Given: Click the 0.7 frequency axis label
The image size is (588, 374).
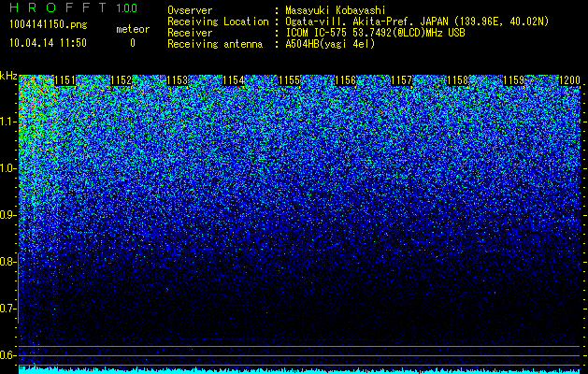Looking at the screenshot, I should tap(7, 309).
